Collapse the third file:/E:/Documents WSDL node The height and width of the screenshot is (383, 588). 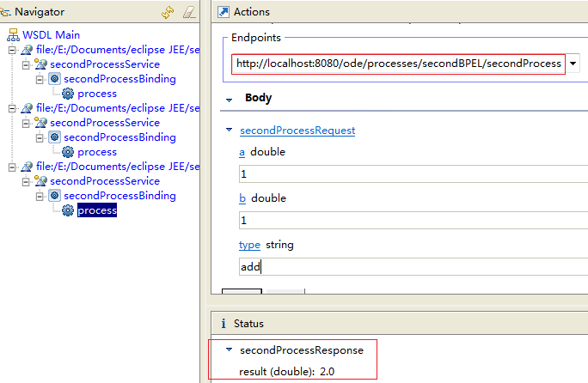point(12,167)
